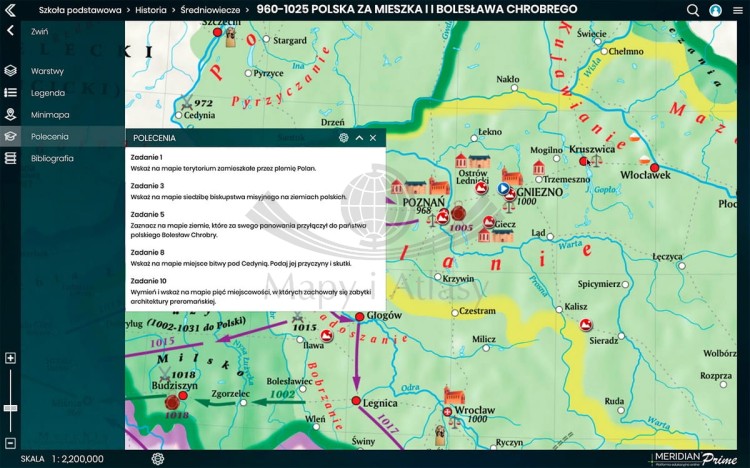Click the scale value 1 : 2,200,000

pyautogui.click(x=78, y=459)
